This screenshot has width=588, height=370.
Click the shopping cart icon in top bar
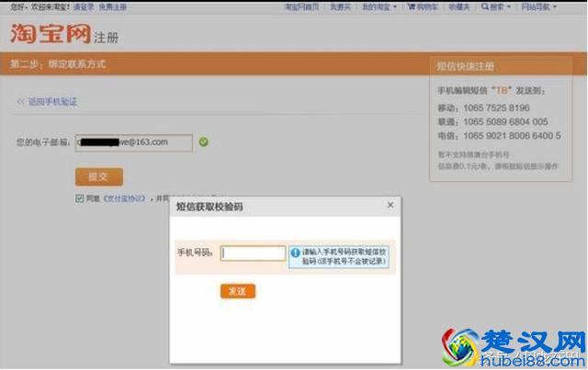pos(412,6)
